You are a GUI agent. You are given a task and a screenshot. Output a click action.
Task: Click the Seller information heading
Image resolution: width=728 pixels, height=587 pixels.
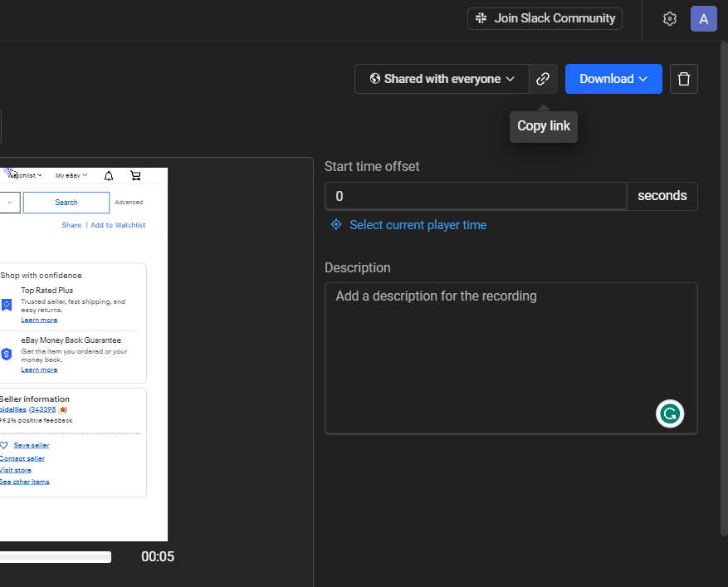tap(35, 399)
